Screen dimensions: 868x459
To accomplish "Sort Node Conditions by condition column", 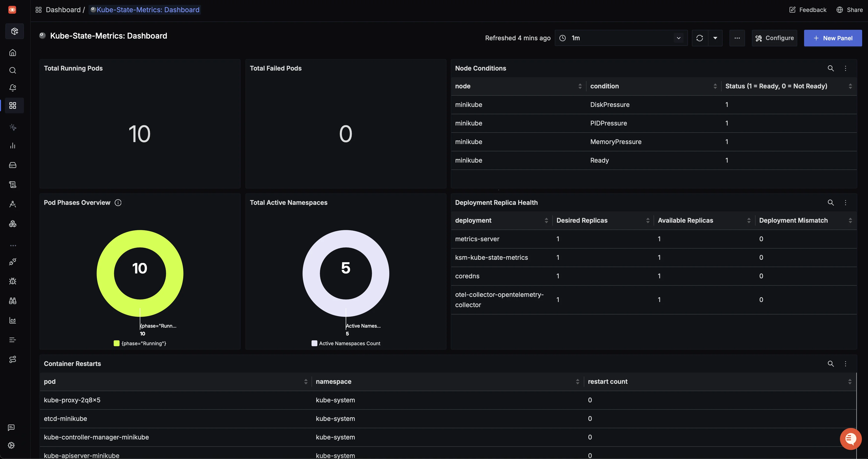I will click(716, 86).
